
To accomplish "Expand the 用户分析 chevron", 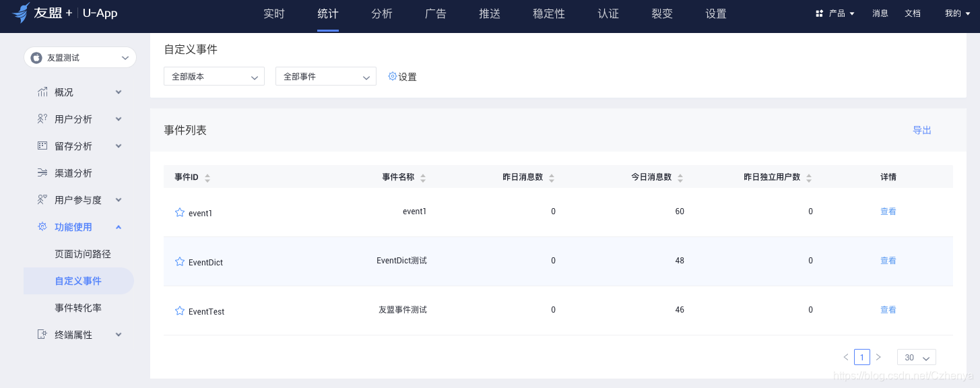I will tap(119, 119).
